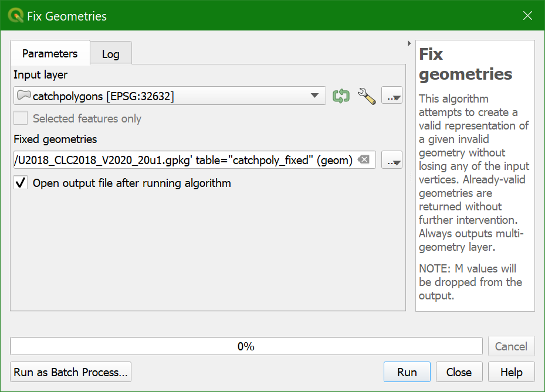The width and height of the screenshot is (545, 392).
Task: Click the Run button
Action: coord(407,372)
